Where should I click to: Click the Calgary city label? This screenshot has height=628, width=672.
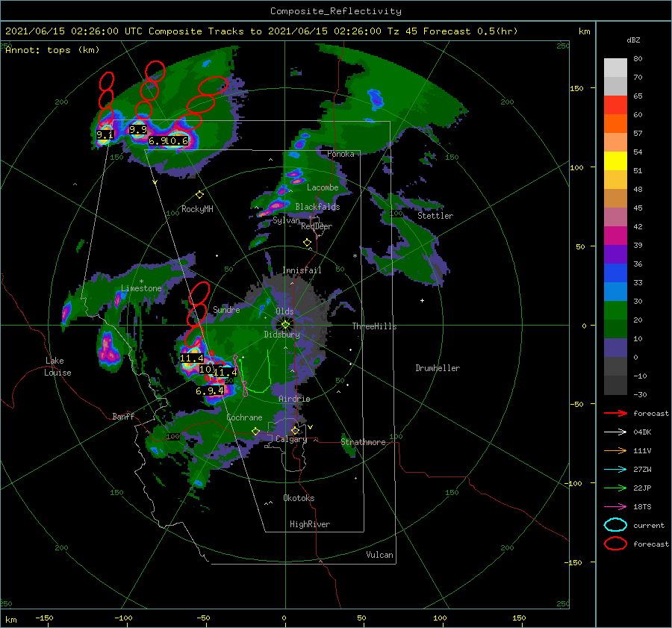(291, 439)
